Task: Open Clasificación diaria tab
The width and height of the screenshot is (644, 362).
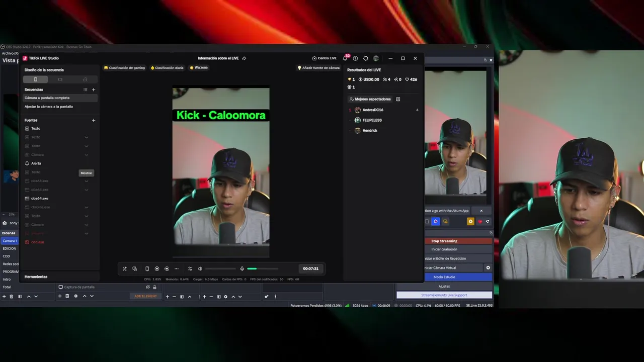Action: (x=167, y=68)
